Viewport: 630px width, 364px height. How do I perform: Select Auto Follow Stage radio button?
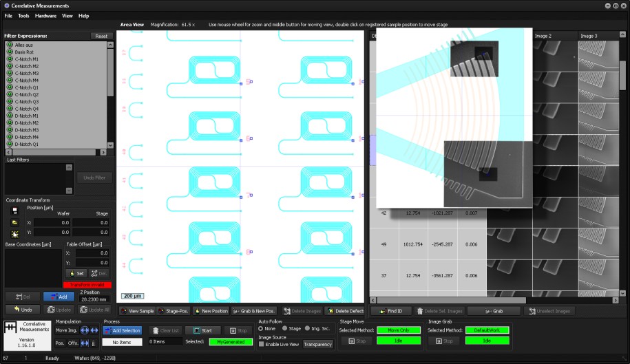tap(284, 328)
